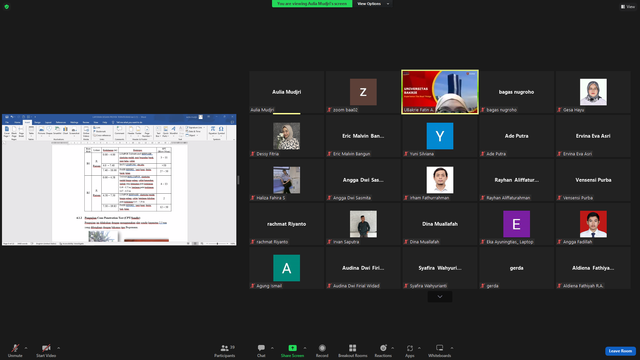Image resolution: width=640 pixels, height=360 pixels.
Task: Click the Pictures icon in Word ribbon
Action: click(x=41, y=131)
